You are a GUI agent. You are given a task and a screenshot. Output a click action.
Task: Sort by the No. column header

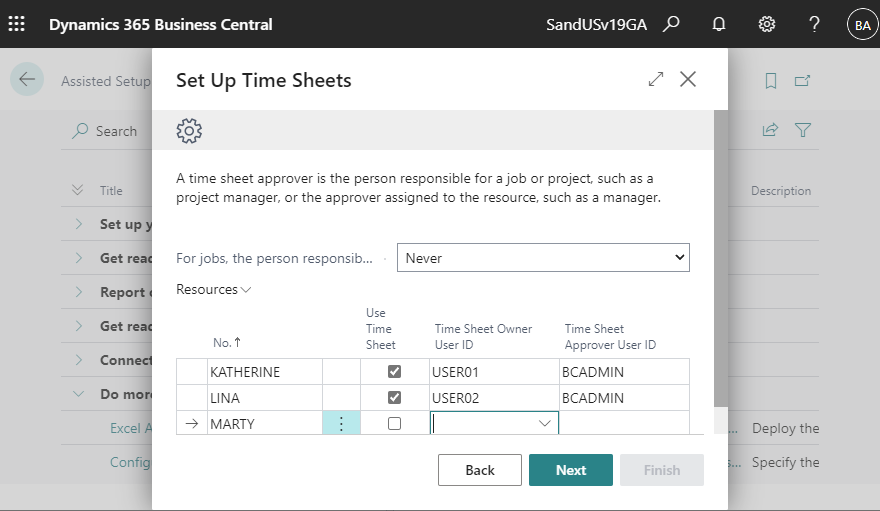pyautogui.click(x=227, y=342)
